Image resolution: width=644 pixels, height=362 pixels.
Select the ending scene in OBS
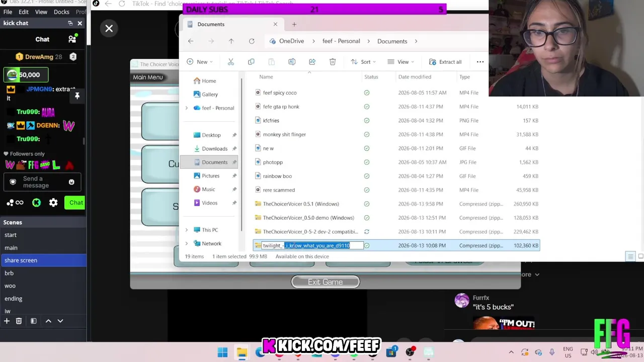pyautogui.click(x=43, y=299)
